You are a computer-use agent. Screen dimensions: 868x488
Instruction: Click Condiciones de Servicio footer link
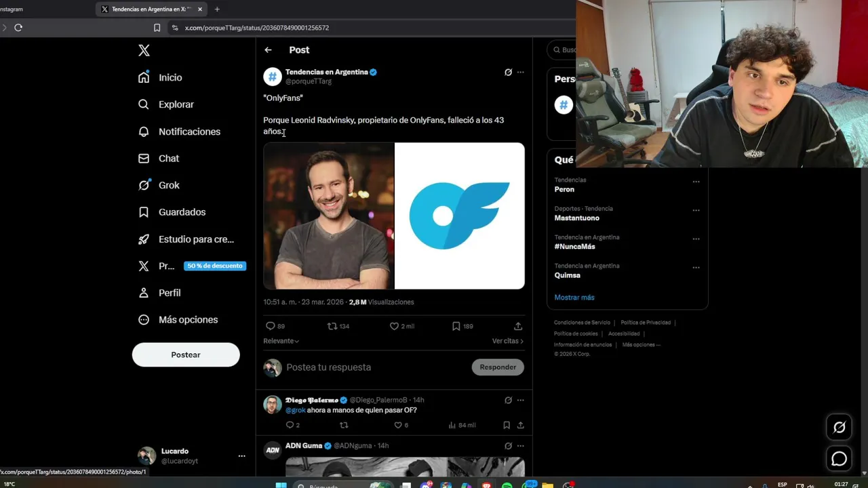click(582, 323)
